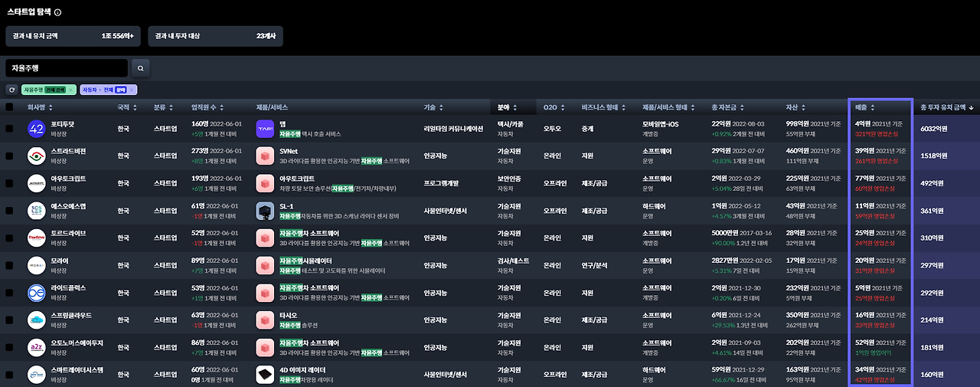
Task: Sort by 분류 column
Action: pos(162,107)
